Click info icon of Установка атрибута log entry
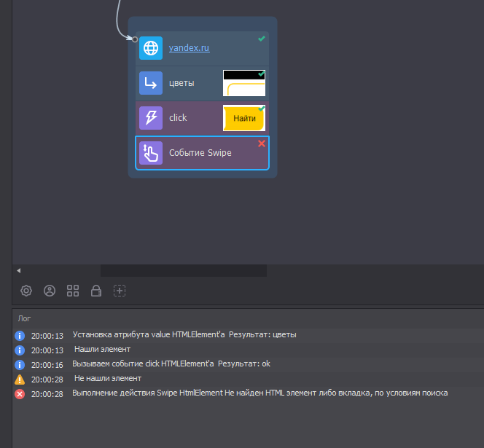 [20, 336]
